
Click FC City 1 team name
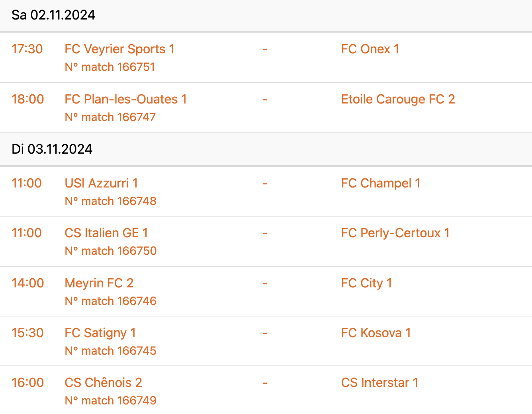[366, 283]
